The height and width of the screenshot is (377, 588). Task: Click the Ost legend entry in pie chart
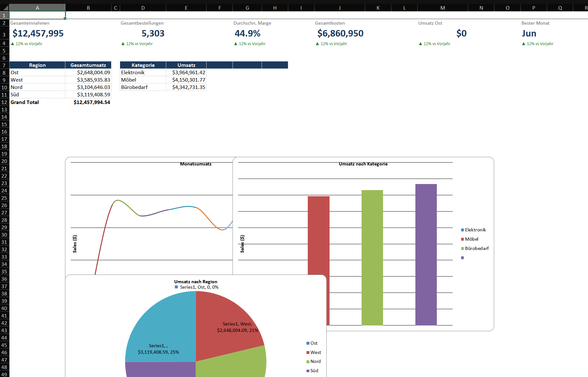pyautogui.click(x=312, y=343)
